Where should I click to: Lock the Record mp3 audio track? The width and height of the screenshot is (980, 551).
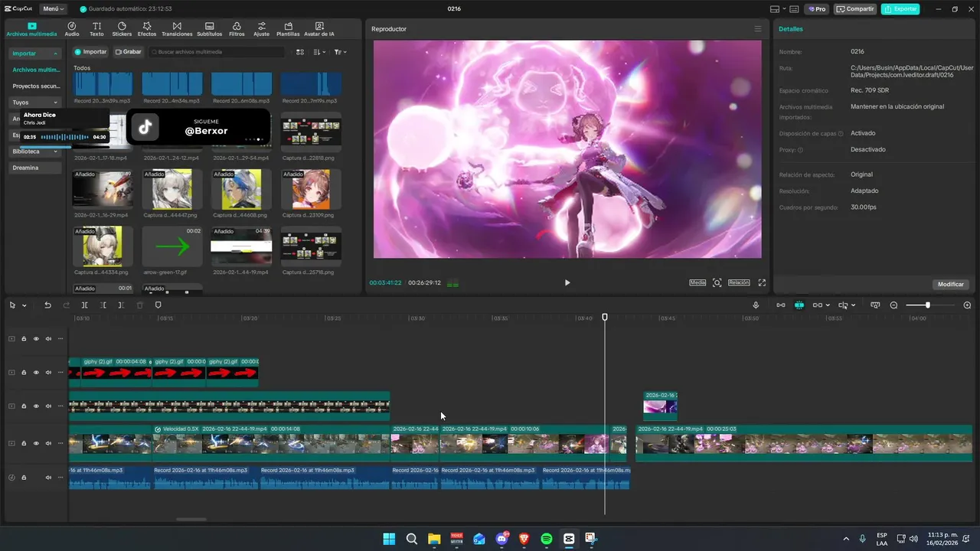[x=24, y=478]
